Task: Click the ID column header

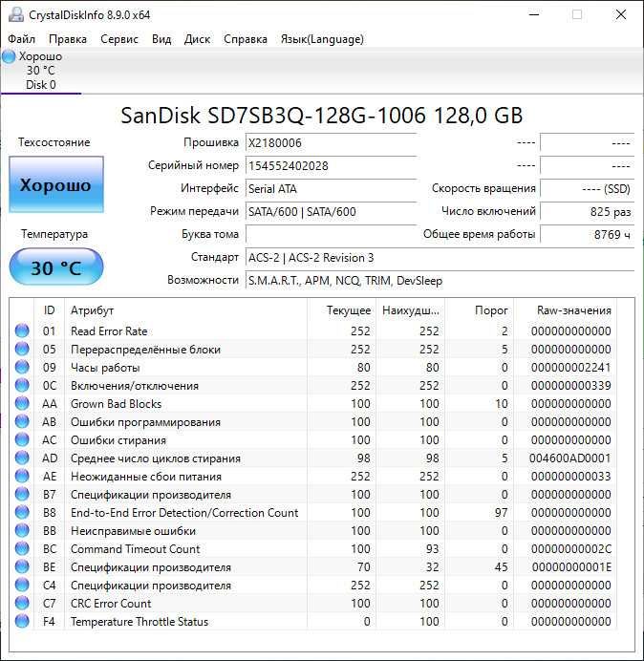Action: (x=50, y=310)
